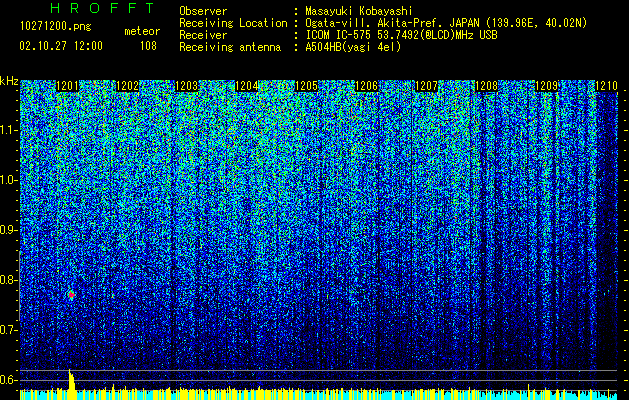Click the 1202 time marker
Viewport: 629px width, 400px height.
point(127,86)
